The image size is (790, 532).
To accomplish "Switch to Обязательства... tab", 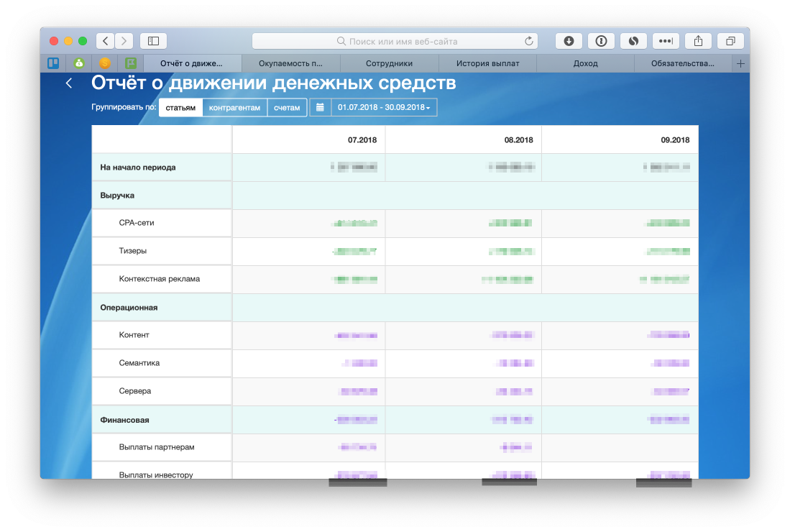I will [683, 63].
